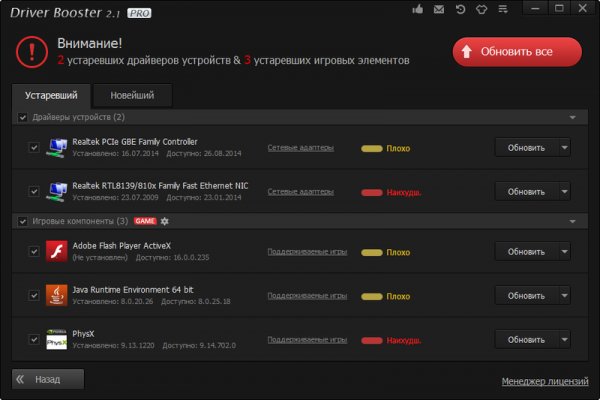Click the thumbs-up like icon
Screen dimensions: 600x400
tap(418, 9)
